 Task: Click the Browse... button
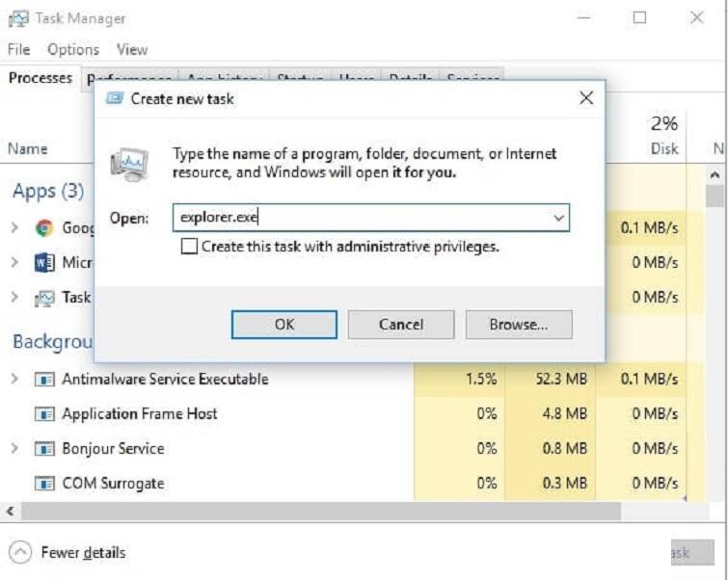pyautogui.click(x=519, y=325)
